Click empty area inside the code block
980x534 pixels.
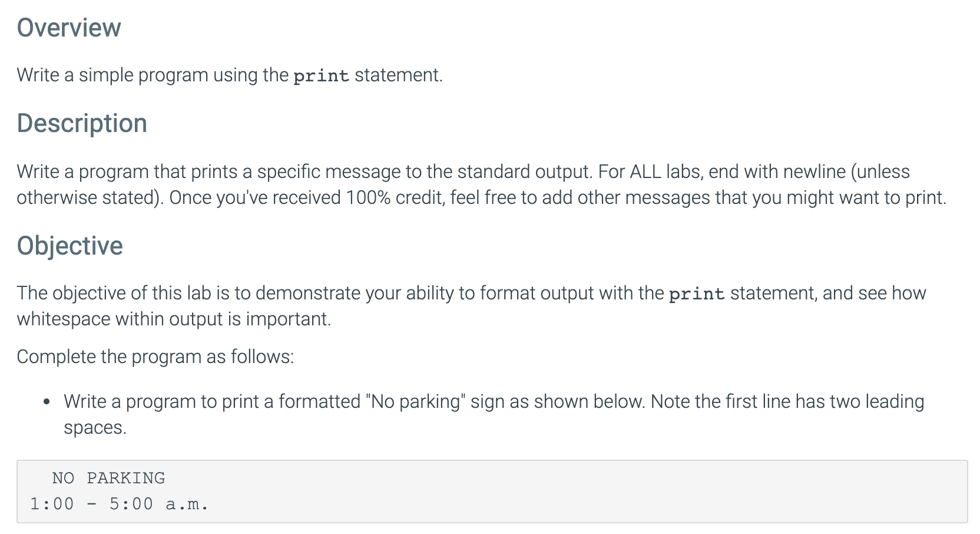[x=589, y=491]
